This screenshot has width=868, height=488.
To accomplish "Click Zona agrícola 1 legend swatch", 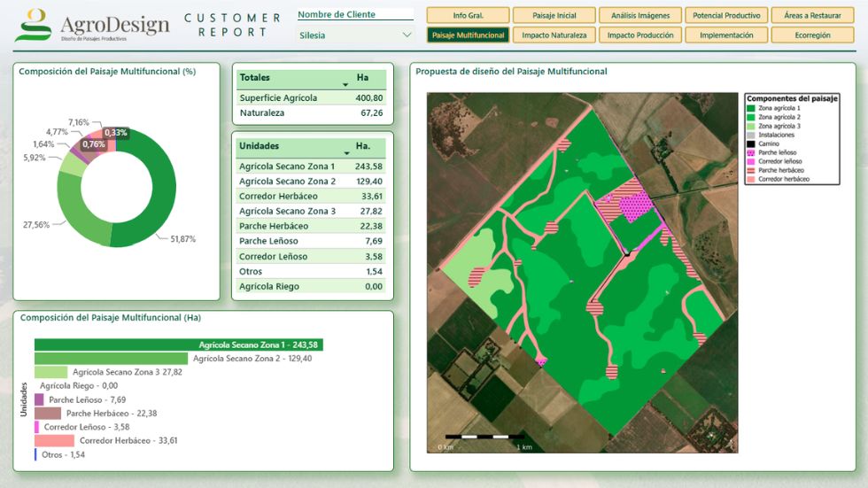I will [x=751, y=108].
